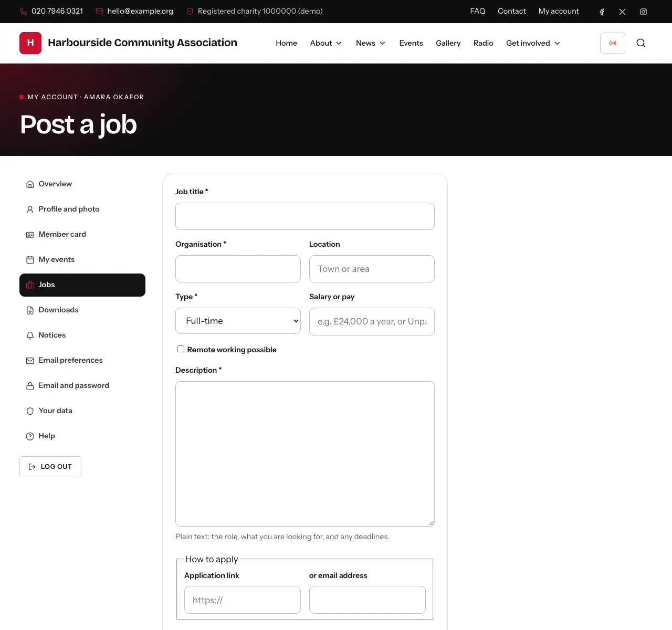Click the bell icon beside Notices
Screen dimensions: 672x630
[x=30, y=335]
